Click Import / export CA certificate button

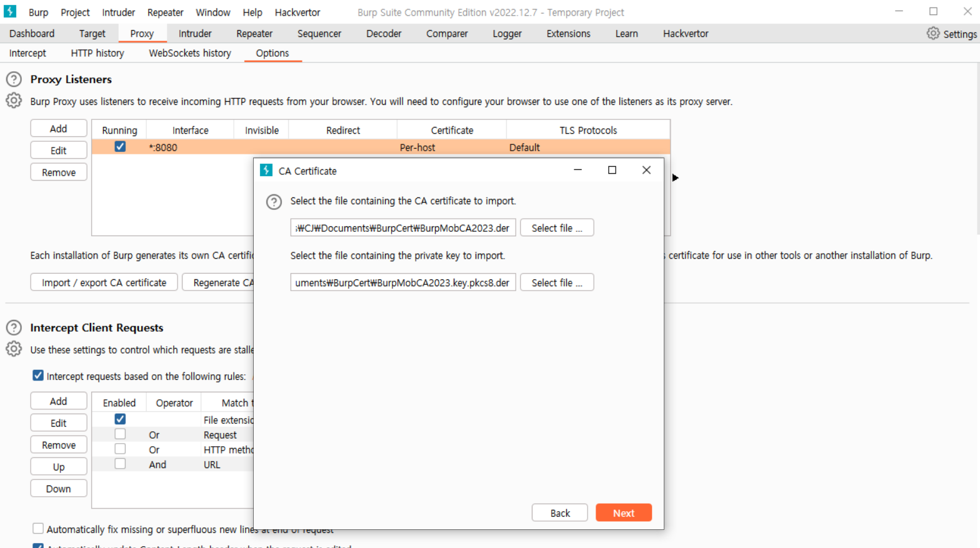pos(104,282)
